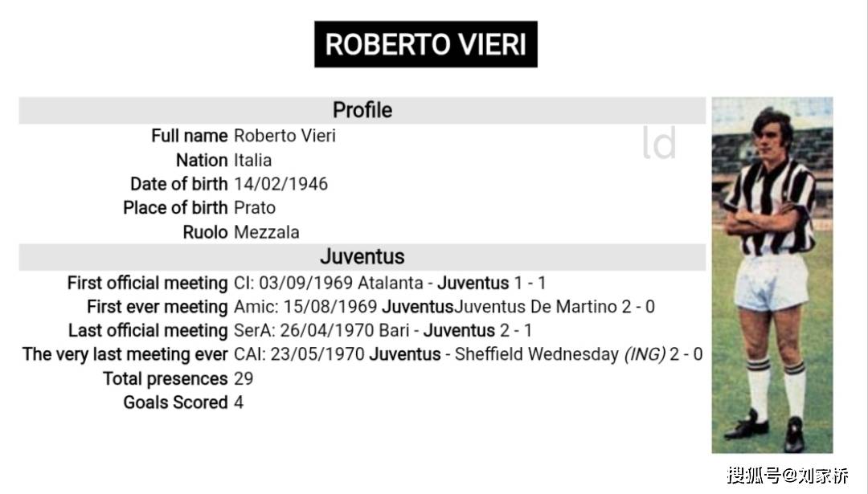Viewport: 868px width, 494px height.
Task: Open the player photo in striped jersey
Action: 772,275
